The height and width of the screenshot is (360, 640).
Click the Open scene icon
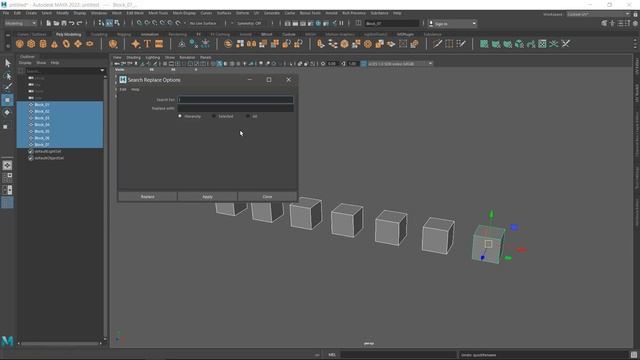pos(56,23)
